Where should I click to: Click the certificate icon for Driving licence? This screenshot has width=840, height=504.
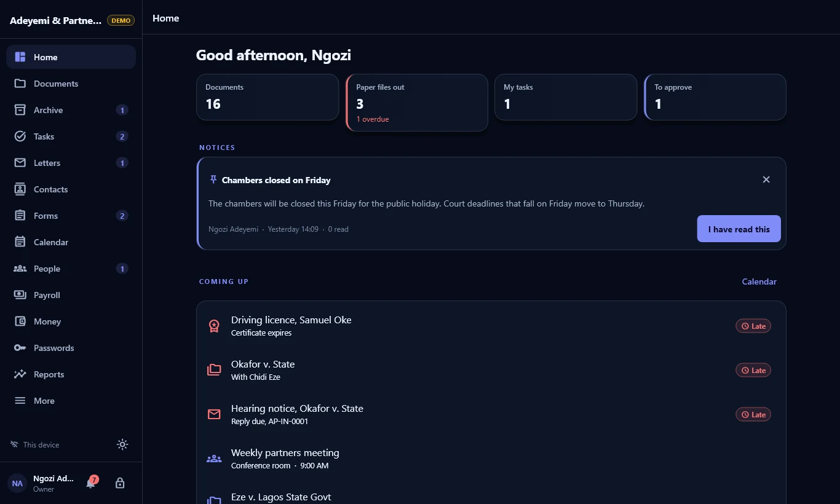(214, 326)
